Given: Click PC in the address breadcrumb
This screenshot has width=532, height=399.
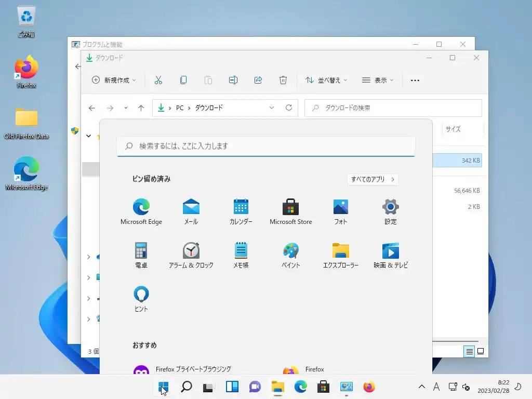Looking at the screenshot, I should tap(179, 108).
